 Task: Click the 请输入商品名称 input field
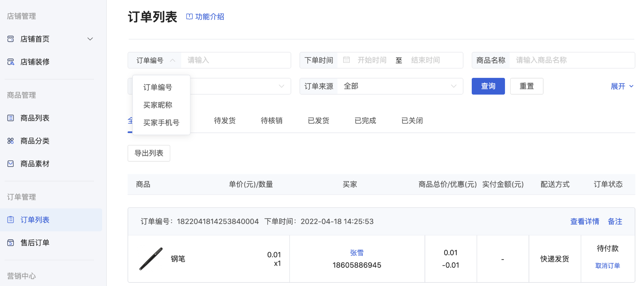572,60
